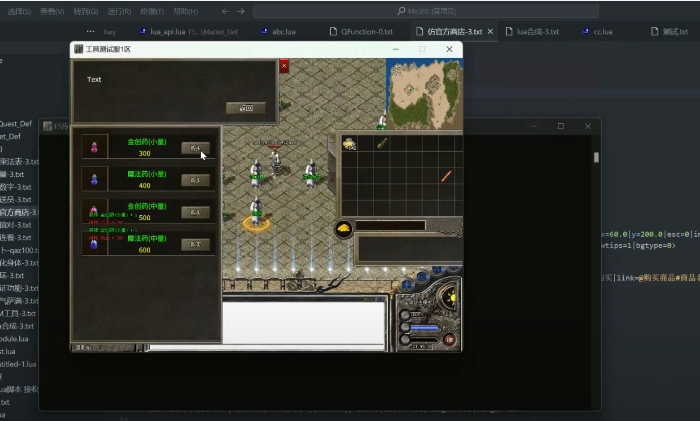The width and height of the screenshot is (700, 421).
Task: Click the 魔法药(中量) potion icon
Action: tap(95, 244)
